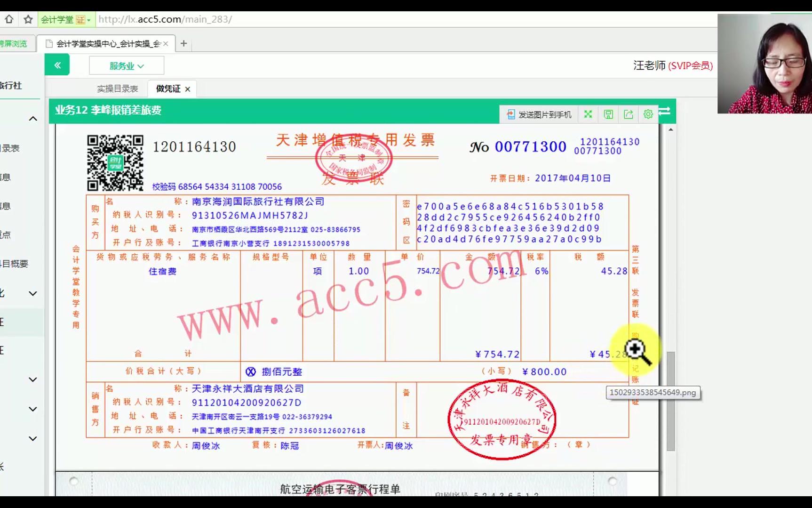Open the 服务业 dropdown
The height and width of the screenshot is (508, 812).
click(x=126, y=65)
